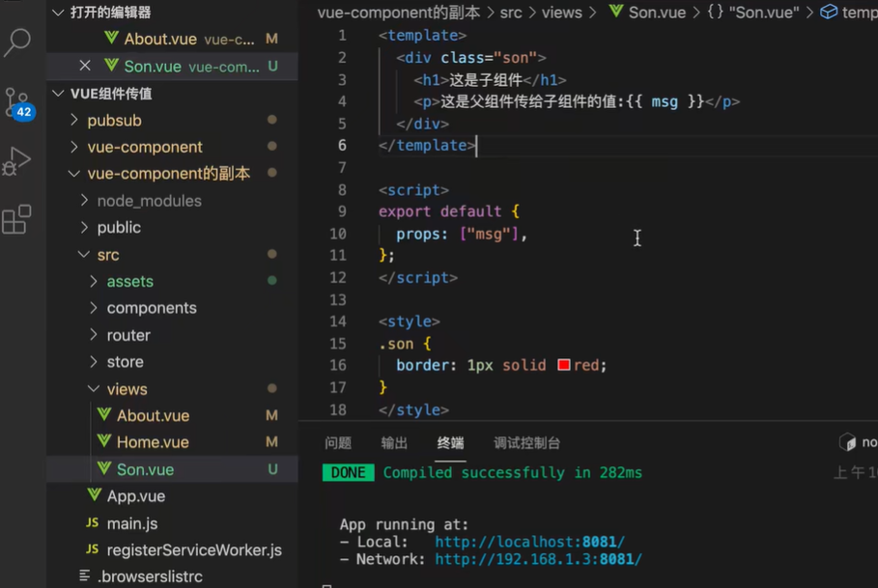Click Vue icon of Son.vue open editor
Image resolution: width=878 pixels, height=588 pixels.
tap(111, 66)
